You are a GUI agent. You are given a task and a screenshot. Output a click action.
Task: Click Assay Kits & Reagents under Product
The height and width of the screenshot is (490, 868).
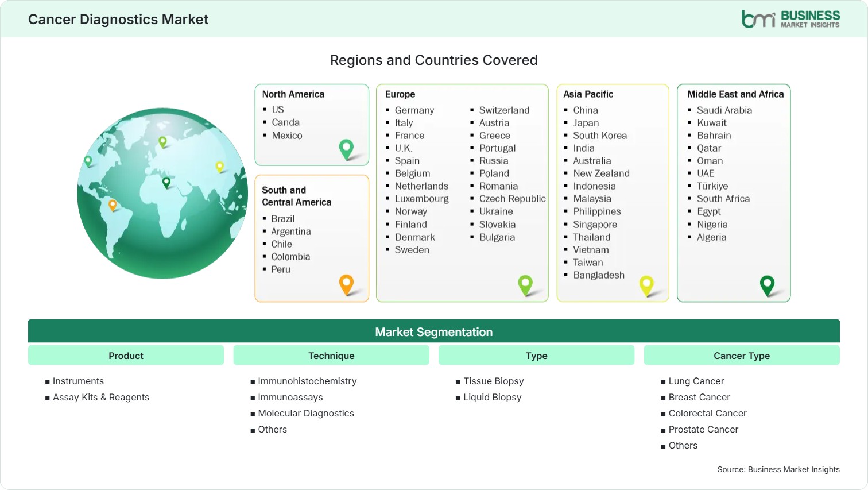click(x=101, y=398)
